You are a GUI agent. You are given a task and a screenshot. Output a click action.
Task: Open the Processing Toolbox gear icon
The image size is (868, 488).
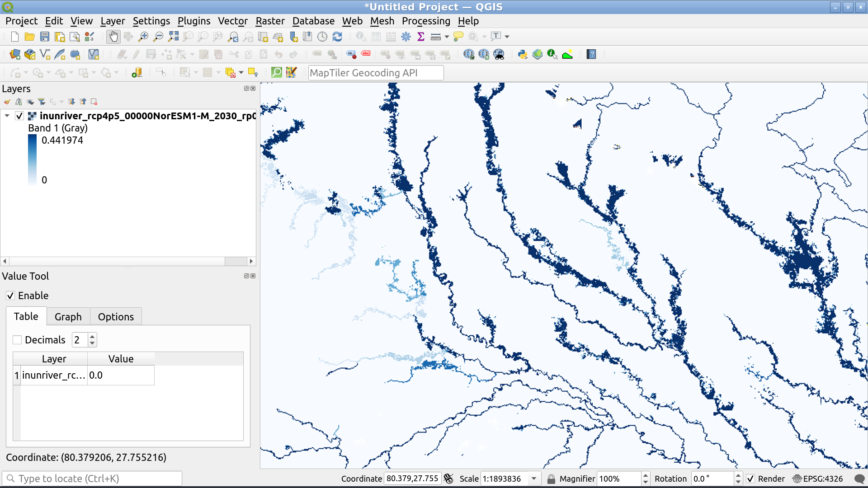coord(406,37)
